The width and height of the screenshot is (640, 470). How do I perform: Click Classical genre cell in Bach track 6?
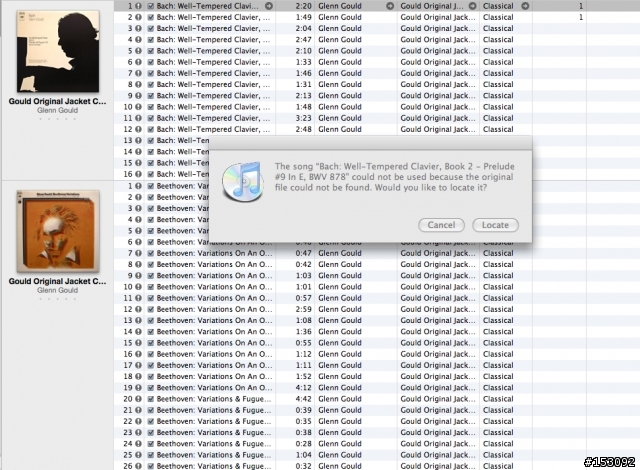point(498,62)
